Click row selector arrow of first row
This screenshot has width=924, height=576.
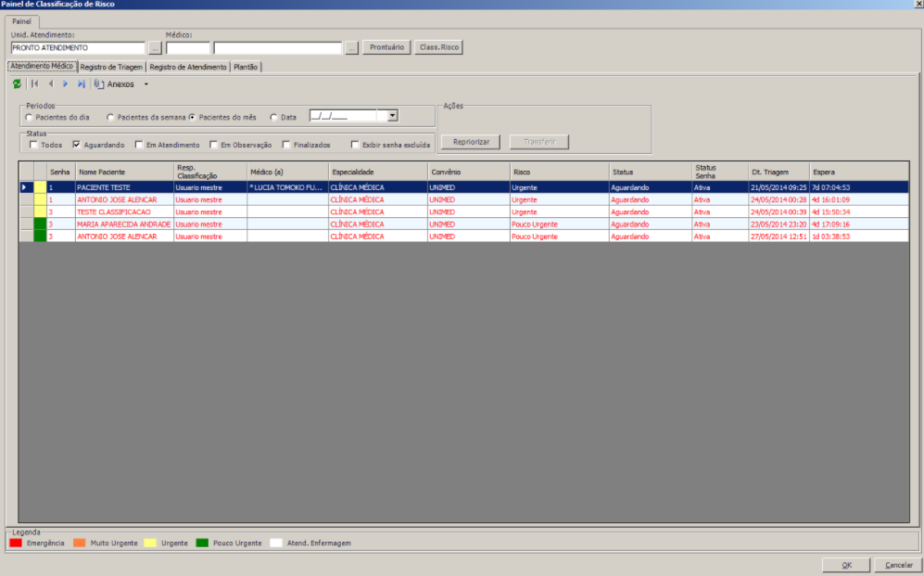(x=26, y=187)
